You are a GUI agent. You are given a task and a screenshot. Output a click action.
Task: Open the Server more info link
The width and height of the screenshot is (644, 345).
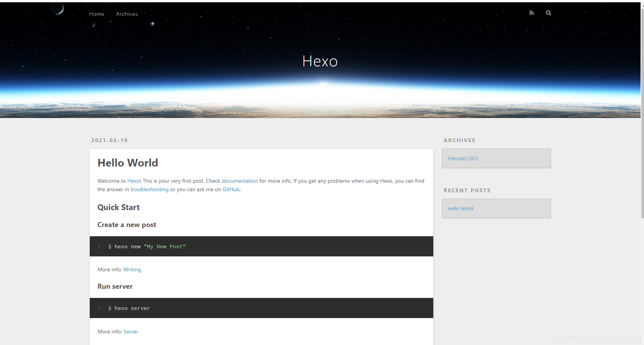[x=131, y=332]
